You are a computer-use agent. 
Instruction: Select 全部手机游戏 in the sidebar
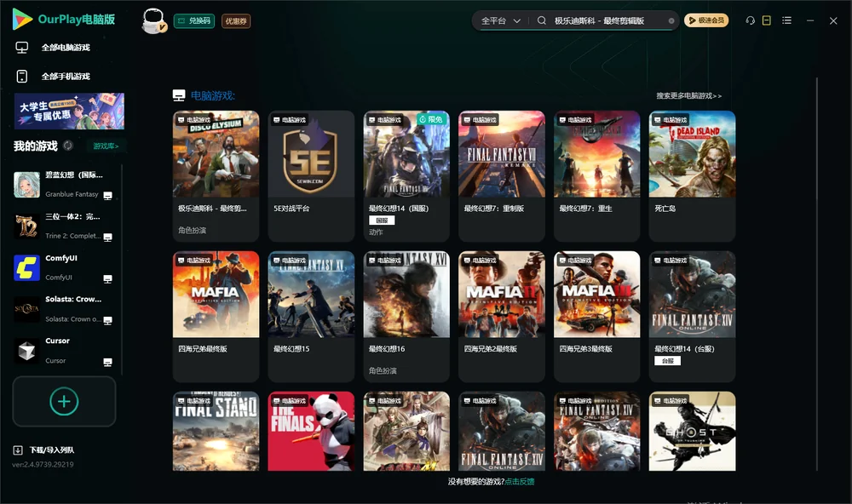66,76
